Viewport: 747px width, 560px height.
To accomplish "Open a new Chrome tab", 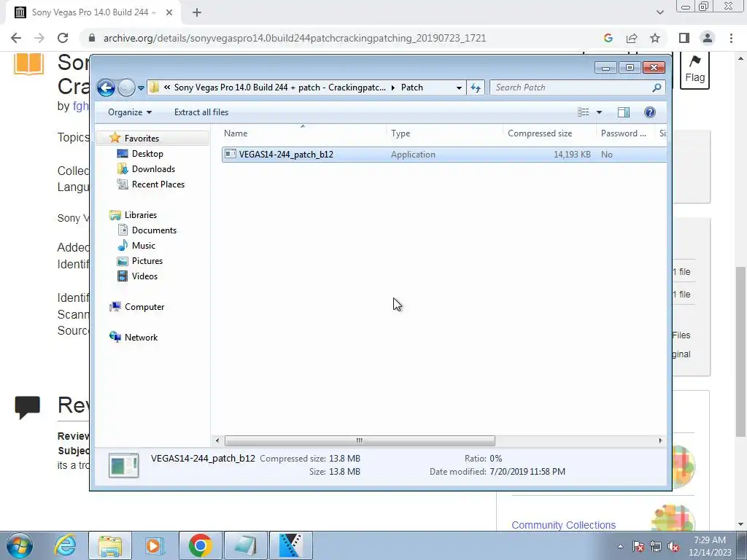I will click(x=197, y=12).
